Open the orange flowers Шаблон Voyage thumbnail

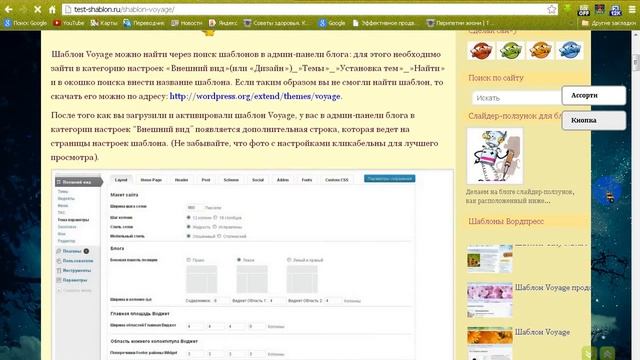(x=489, y=343)
